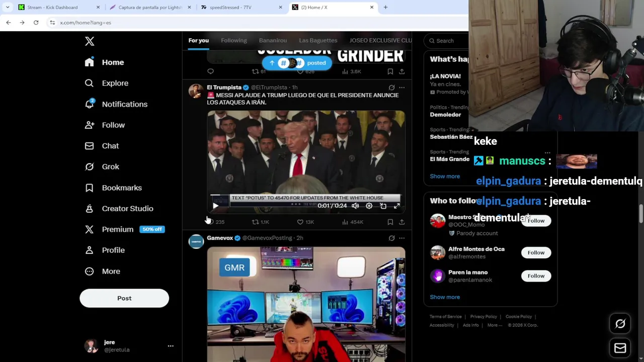This screenshot has height=362, width=644.
Task: Repost the El Trumpista post
Action: coord(260,222)
